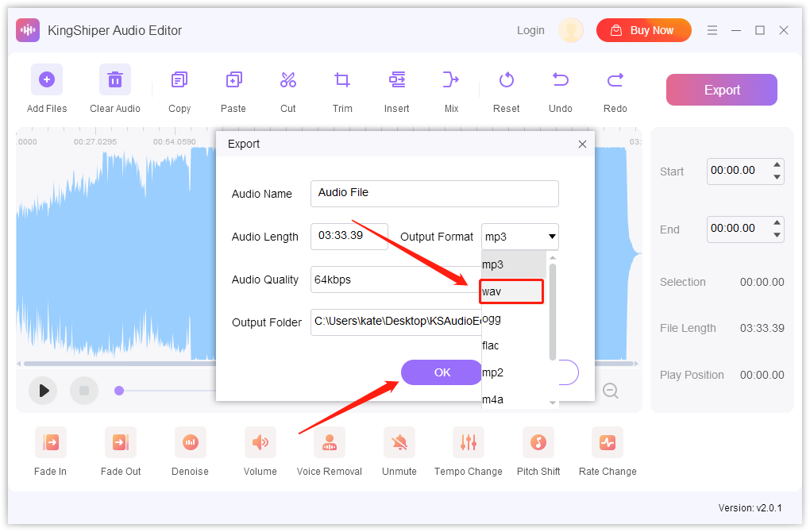Open the Volume adjustment
The height and width of the screenshot is (532, 810).
pyautogui.click(x=260, y=442)
